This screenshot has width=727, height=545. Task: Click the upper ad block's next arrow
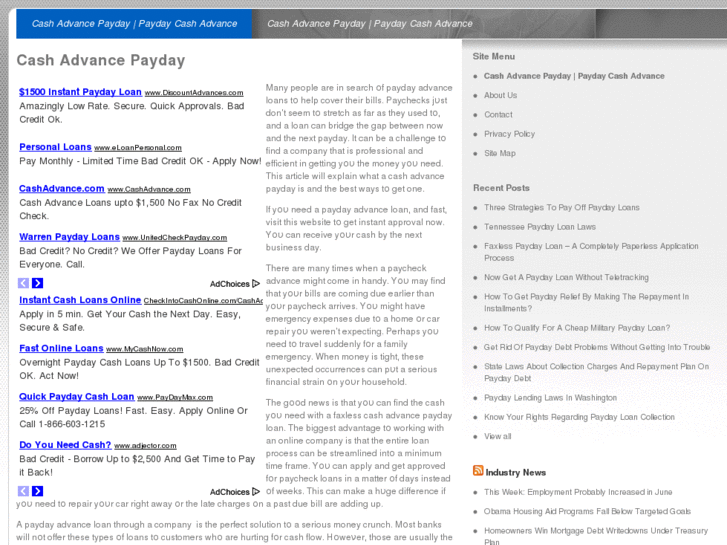click(38, 283)
